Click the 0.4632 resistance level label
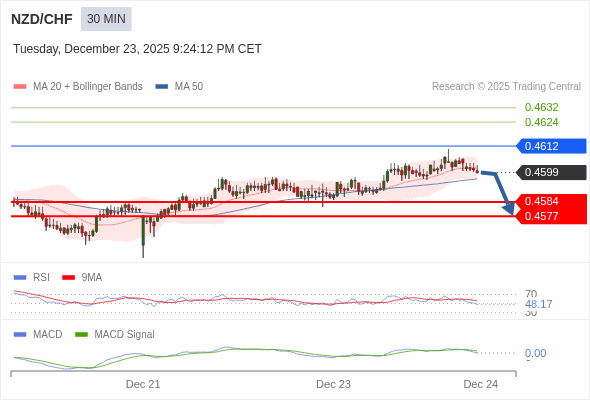Image resolution: width=590 pixels, height=400 pixels. click(541, 107)
